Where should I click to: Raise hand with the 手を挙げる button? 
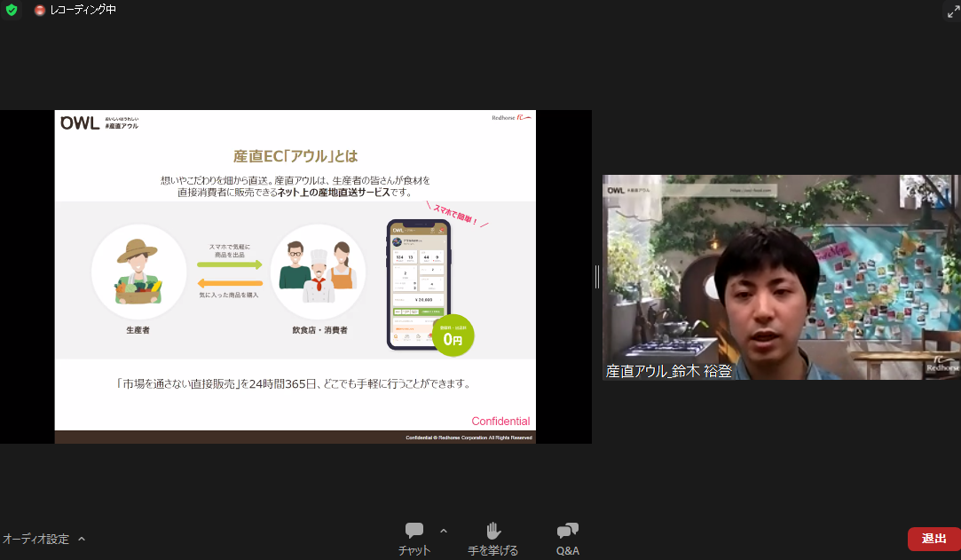pos(492,540)
